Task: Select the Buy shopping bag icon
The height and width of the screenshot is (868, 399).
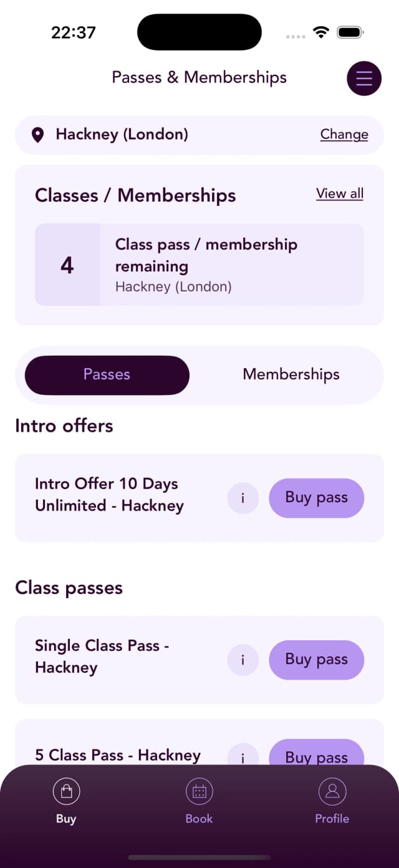Action: point(66,790)
